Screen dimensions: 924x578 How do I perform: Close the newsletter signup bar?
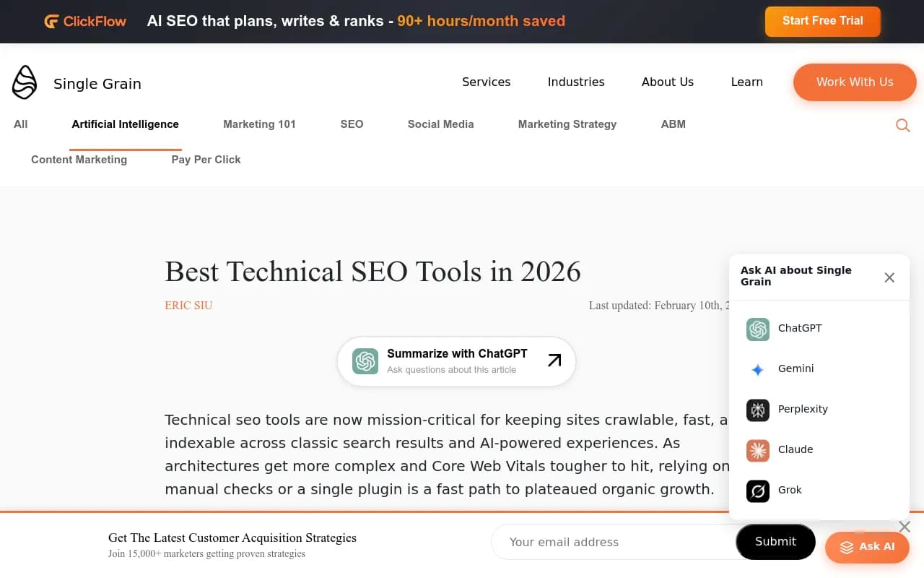click(x=904, y=527)
